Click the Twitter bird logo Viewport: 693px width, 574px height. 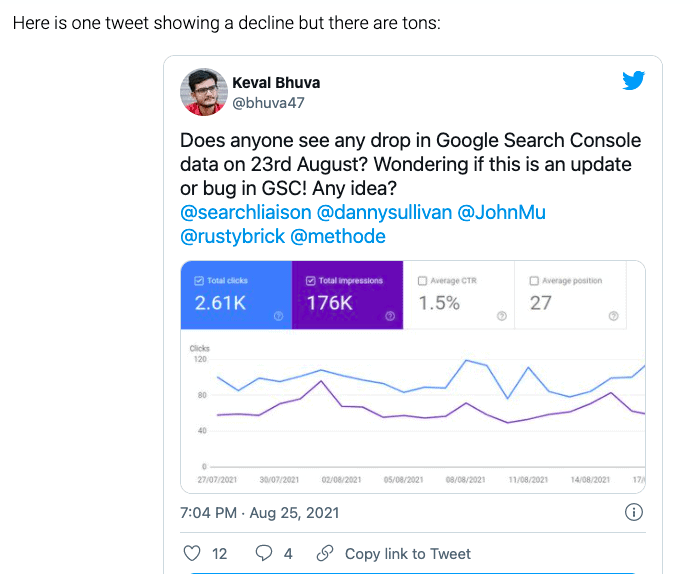pyautogui.click(x=633, y=81)
